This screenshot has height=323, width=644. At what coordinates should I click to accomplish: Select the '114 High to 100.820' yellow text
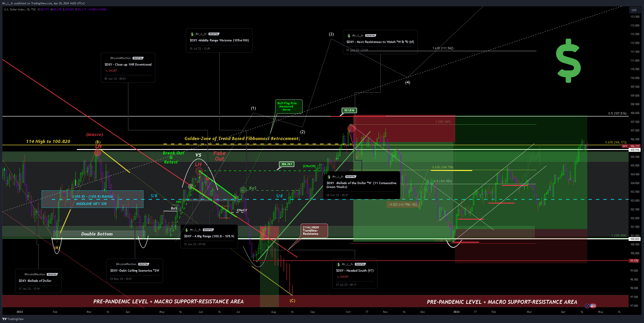(x=48, y=141)
